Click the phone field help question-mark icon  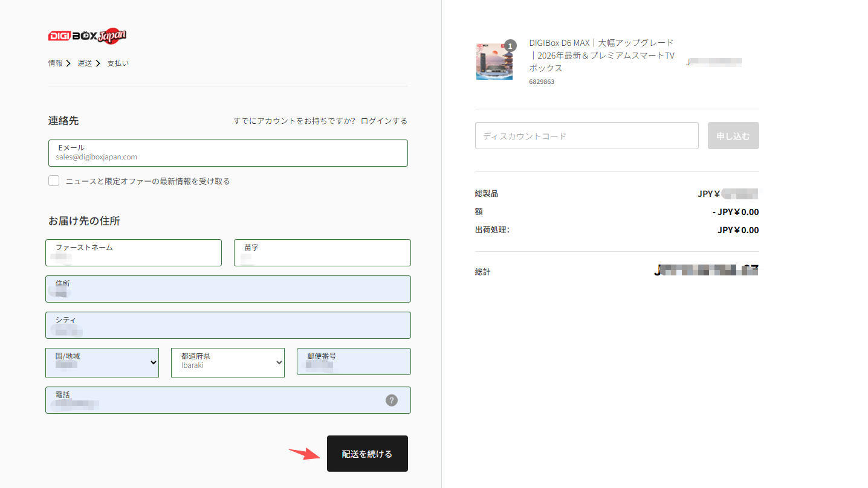pyautogui.click(x=392, y=400)
